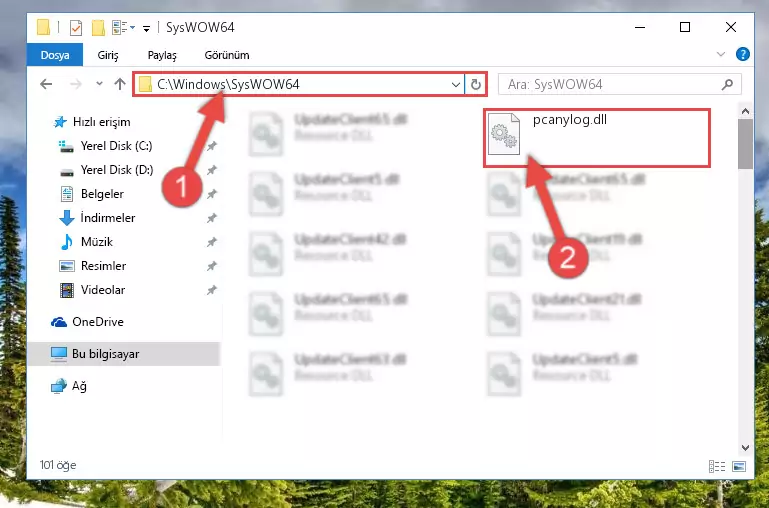
Task: Switch to the Görünüm ribbon tab
Action: [227, 55]
